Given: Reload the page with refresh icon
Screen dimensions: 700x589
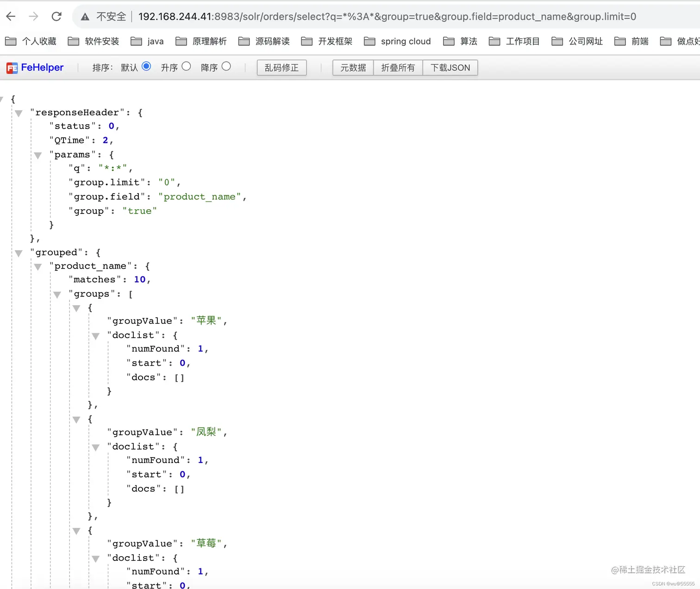Looking at the screenshot, I should pyautogui.click(x=56, y=17).
